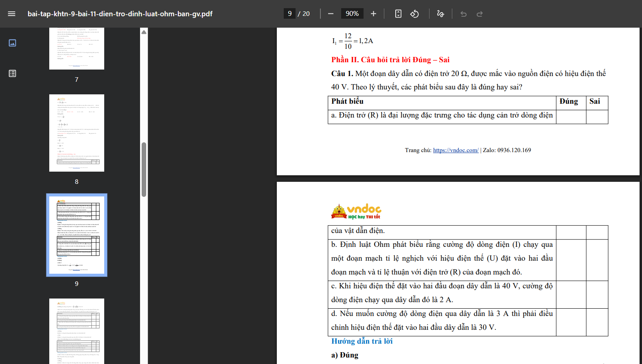642x364 pixels.
Task: Edit the page number field
Action: pyautogui.click(x=289, y=13)
